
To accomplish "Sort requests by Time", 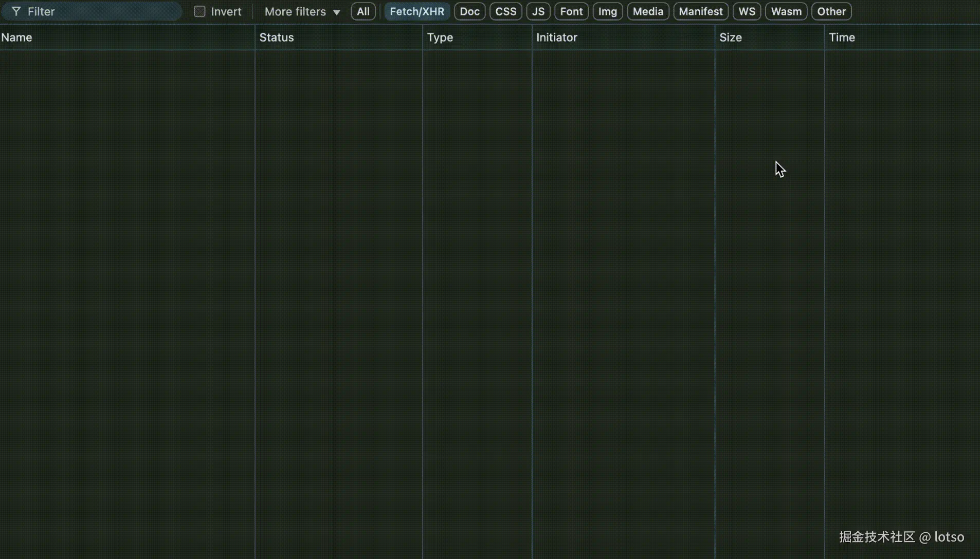I will (842, 37).
